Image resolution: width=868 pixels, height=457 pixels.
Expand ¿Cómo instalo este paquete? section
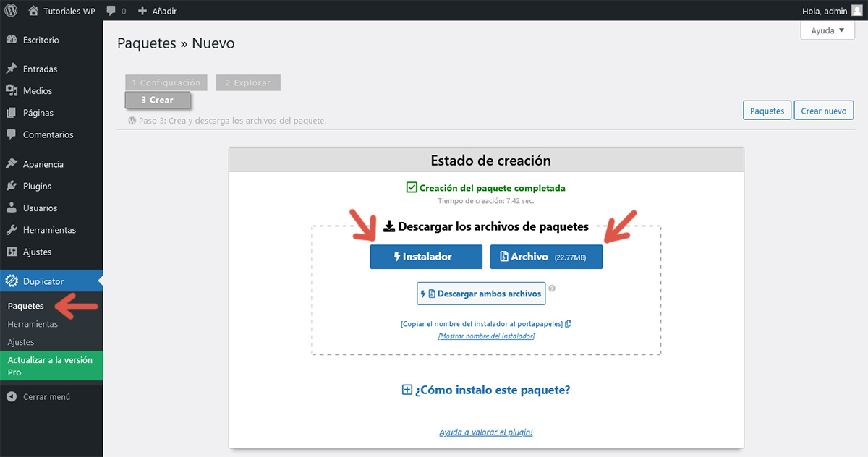click(x=486, y=390)
